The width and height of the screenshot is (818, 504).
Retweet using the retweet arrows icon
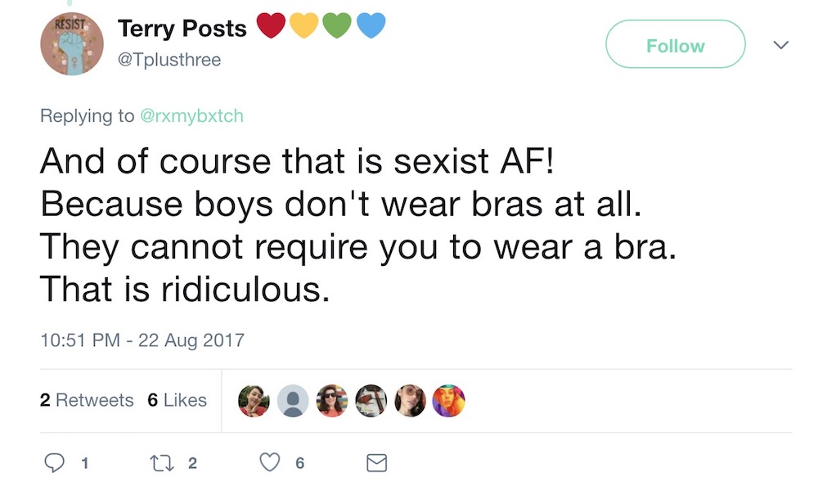[x=162, y=463]
